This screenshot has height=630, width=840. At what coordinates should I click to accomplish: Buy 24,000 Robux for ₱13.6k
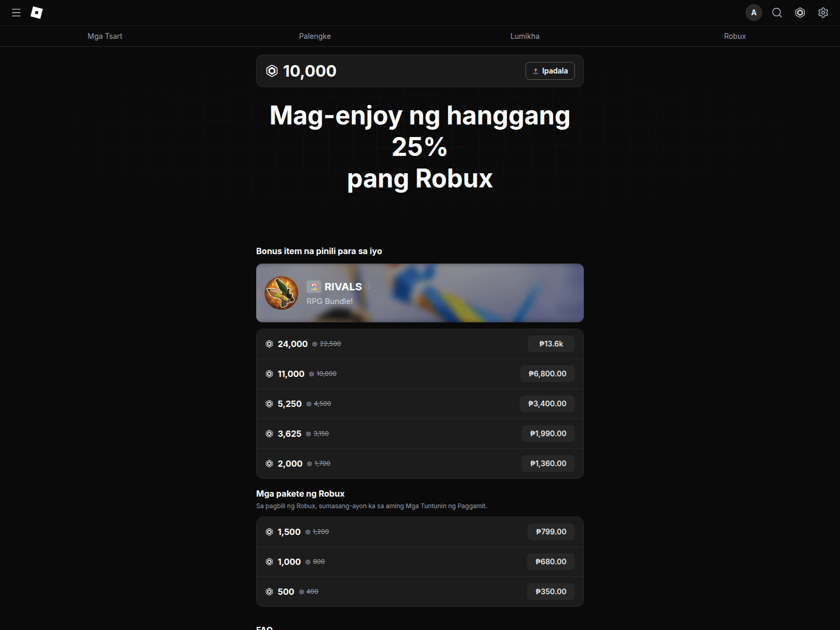[551, 344]
